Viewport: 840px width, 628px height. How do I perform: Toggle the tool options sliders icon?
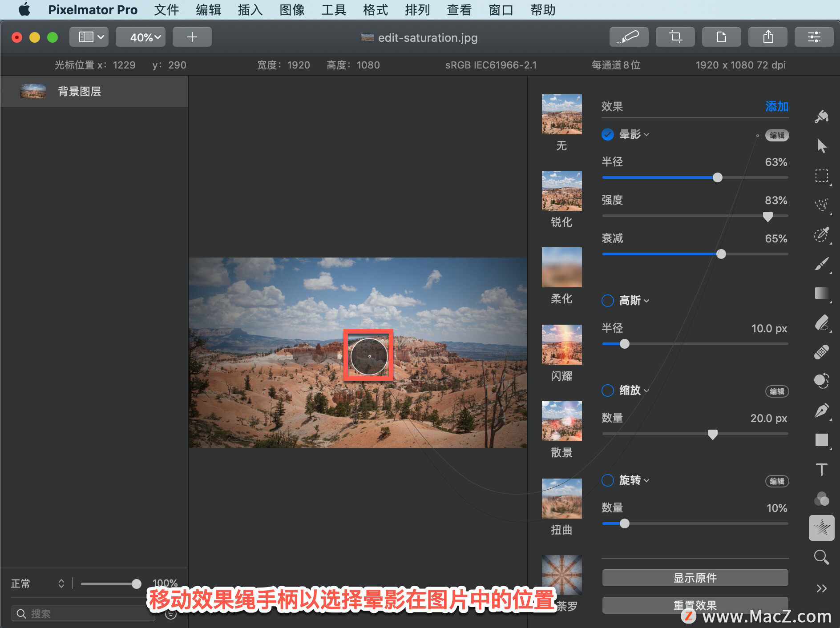814,37
